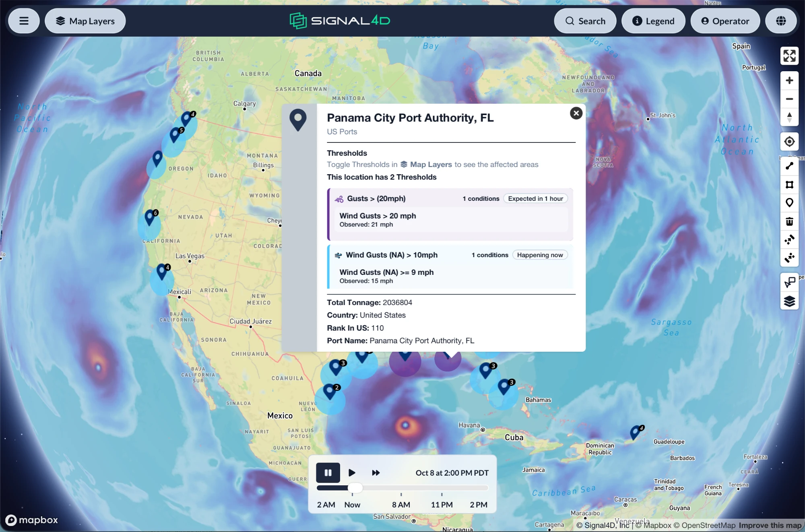This screenshot has width=805, height=532.
Task: Click Map Layers link in Thresholds text
Action: pos(426,164)
